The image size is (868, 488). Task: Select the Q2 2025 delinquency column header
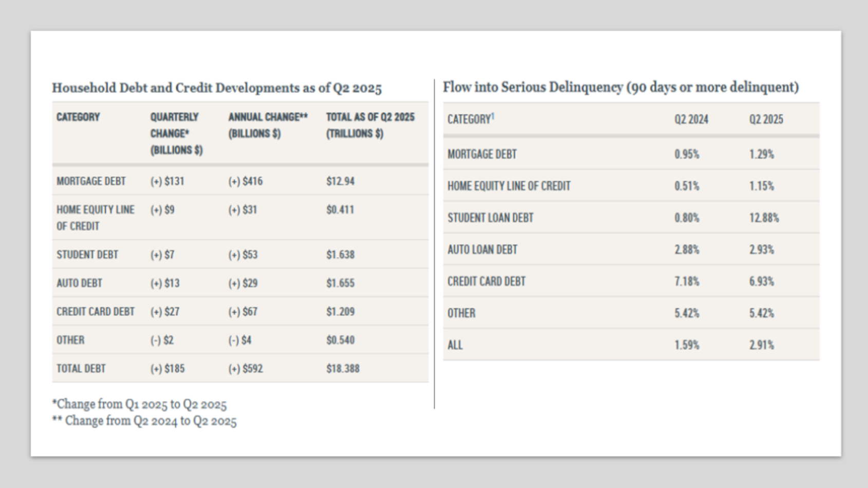point(766,120)
